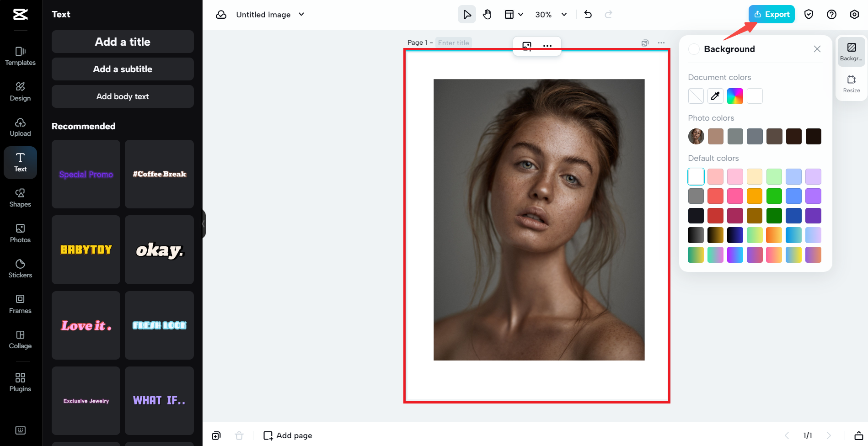
Task: Click the cloud save status icon
Action: click(221, 15)
